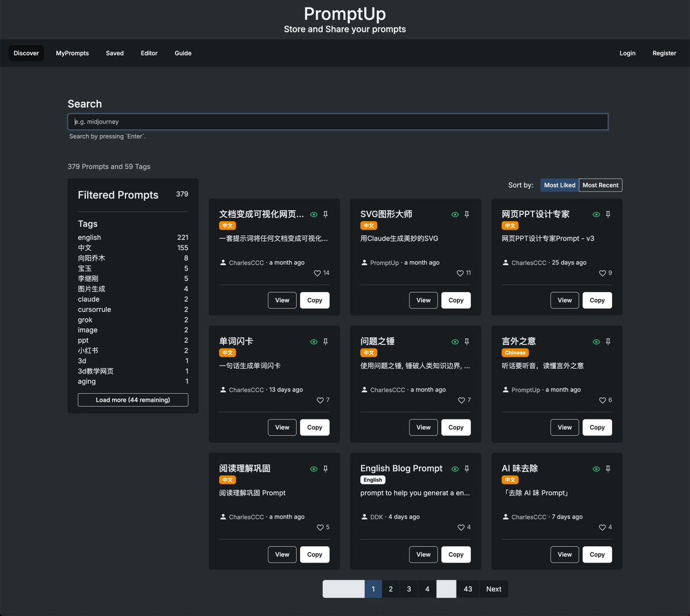Click the Chinese tag badge on 言外之意
The image size is (690, 616).
point(515,353)
